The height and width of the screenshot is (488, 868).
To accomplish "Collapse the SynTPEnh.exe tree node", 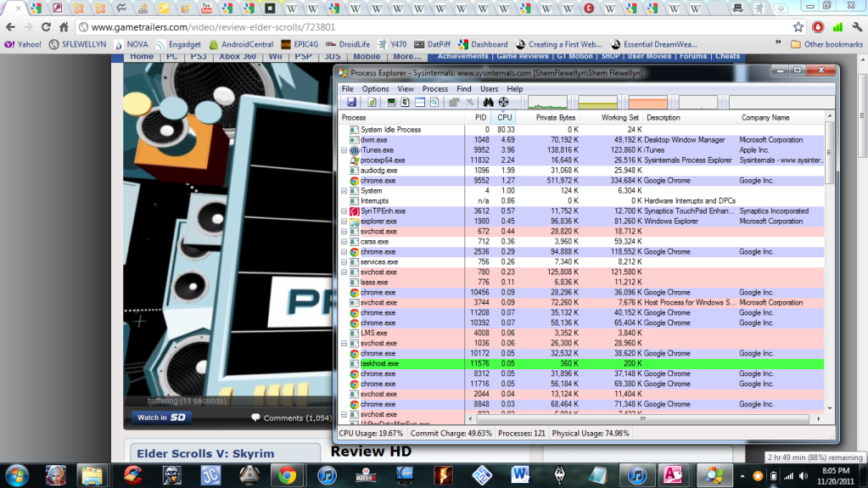I will (x=344, y=211).
